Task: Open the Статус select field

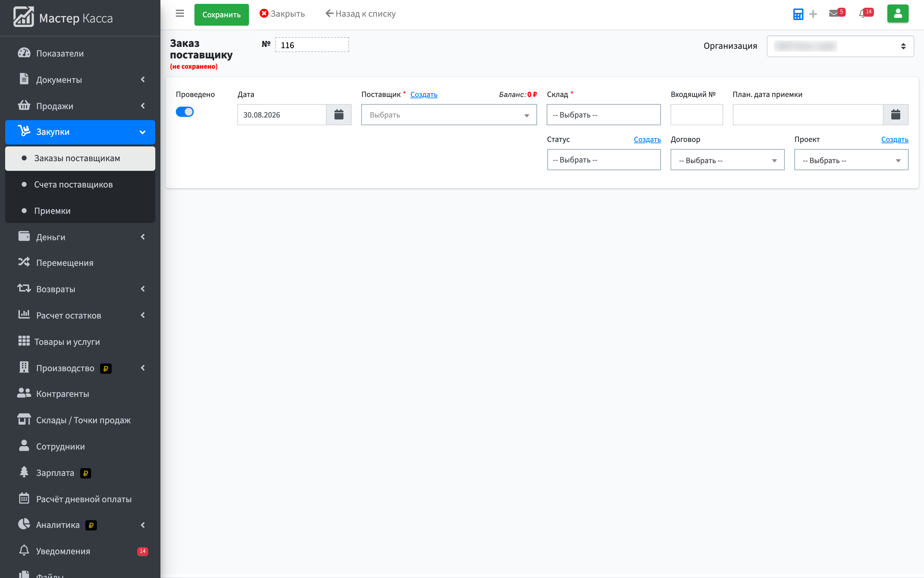Action: 604,160
